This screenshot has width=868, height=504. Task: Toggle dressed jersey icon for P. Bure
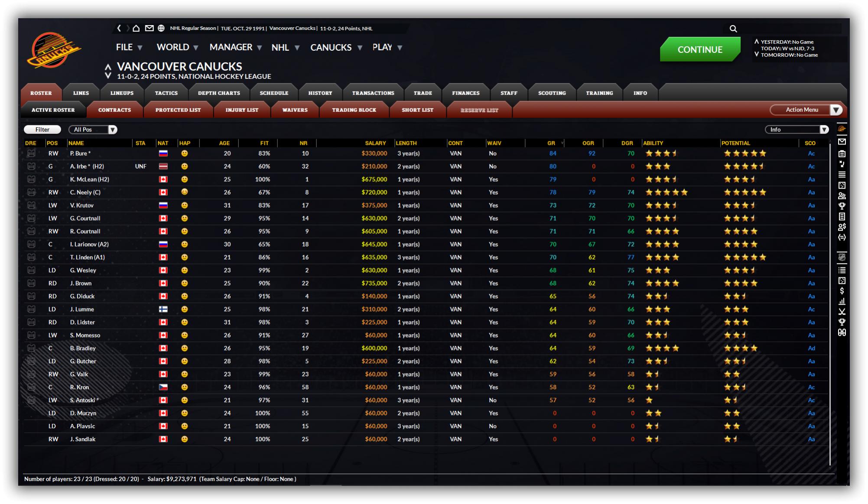[31, 153]
